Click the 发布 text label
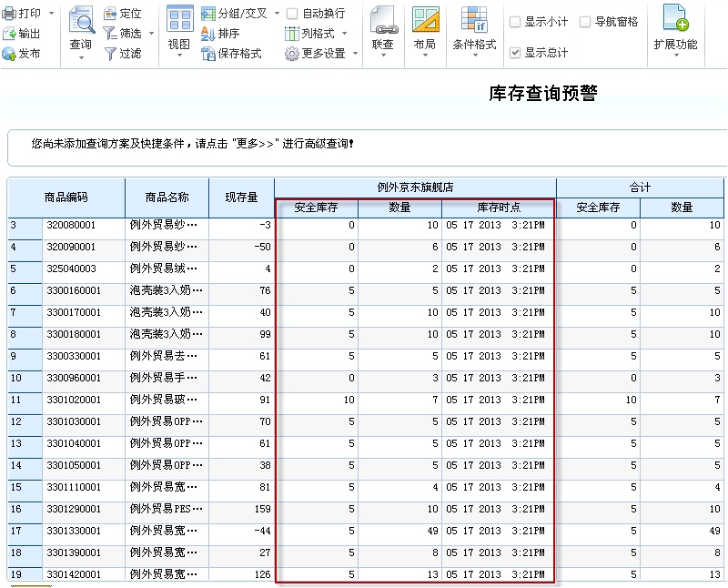The image size is (728, 588). point(29,54)
